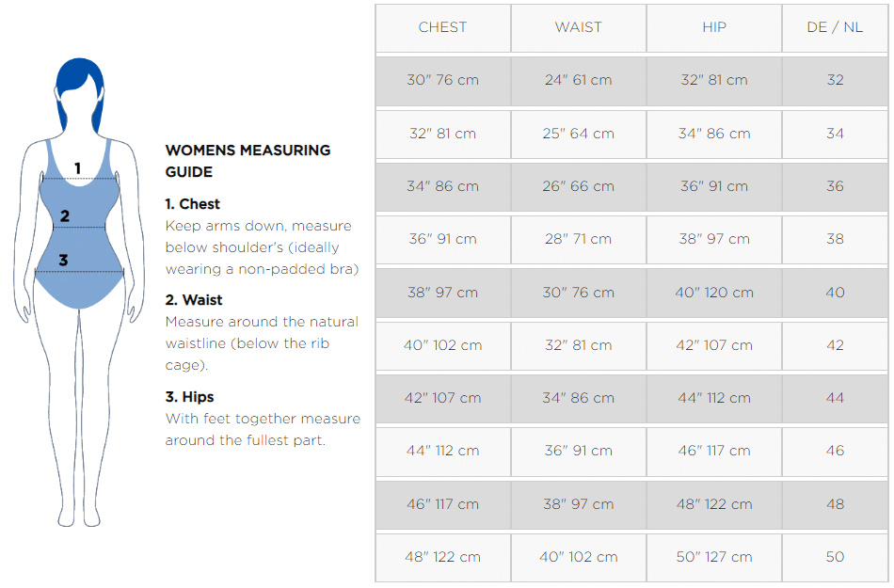894x588 pixels.
Task: Select the 44" 112 cm chest cell
Action: pyautogui.click(x=442, y=451)
